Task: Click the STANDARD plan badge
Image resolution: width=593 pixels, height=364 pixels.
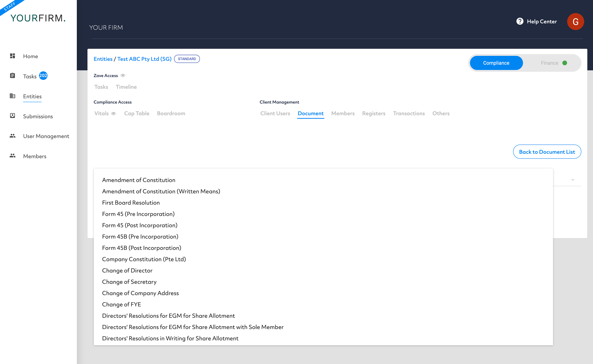Action: pyautogui.click(x=187, y=59)
